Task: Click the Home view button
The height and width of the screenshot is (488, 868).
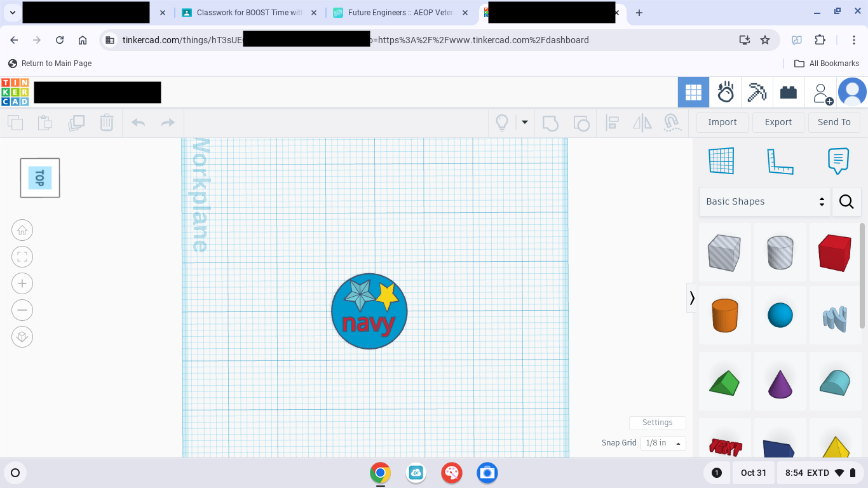Action: click(22, 230)
